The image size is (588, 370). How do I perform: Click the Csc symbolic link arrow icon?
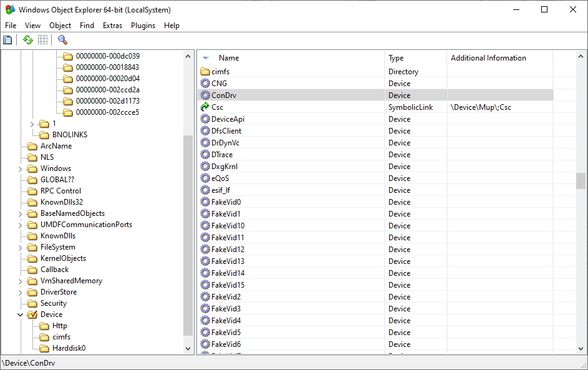pos(205,107)
